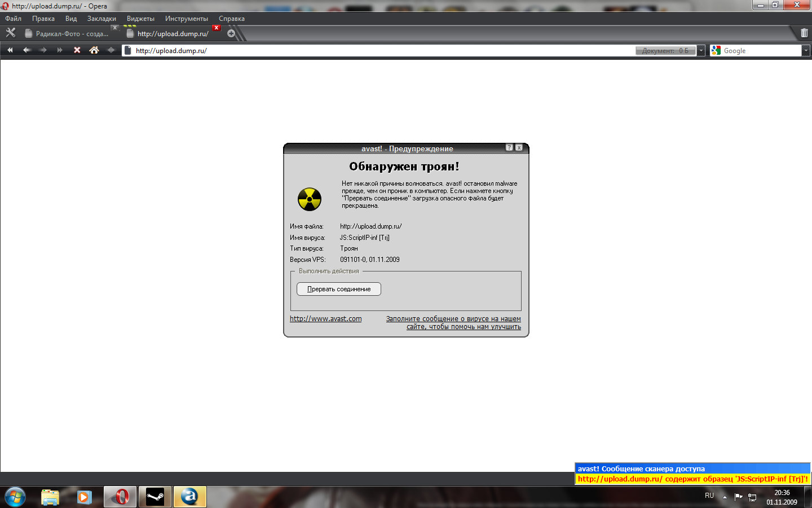
Task: Open Steam from the taskbar
Action: click(x=155, y=497)
